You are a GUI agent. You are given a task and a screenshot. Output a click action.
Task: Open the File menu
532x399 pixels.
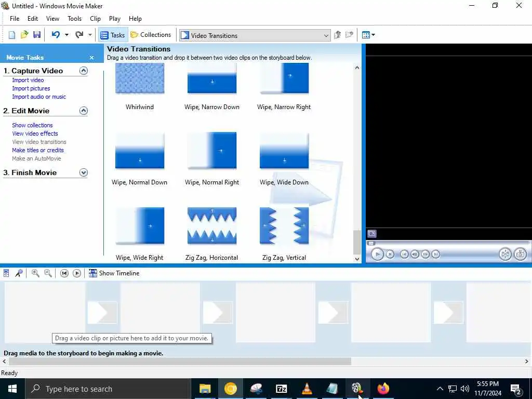(x=15, y=19)
